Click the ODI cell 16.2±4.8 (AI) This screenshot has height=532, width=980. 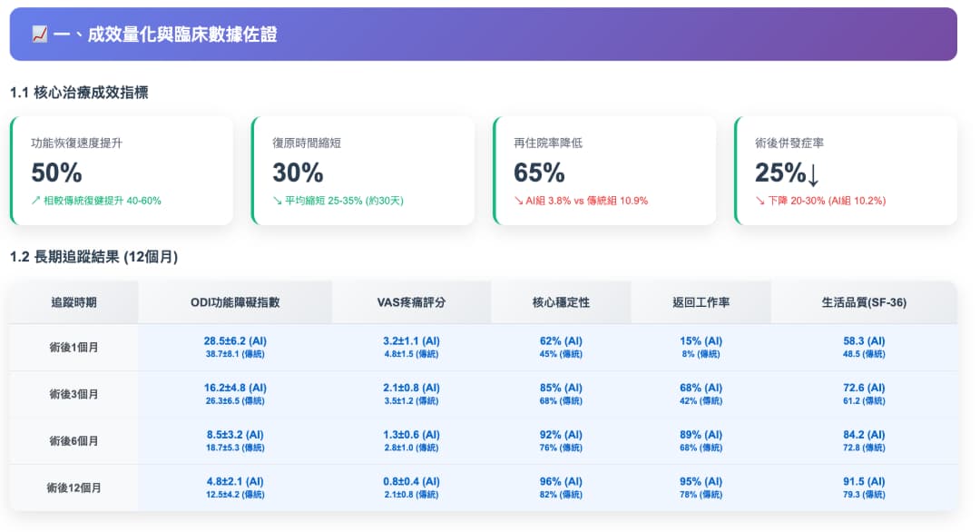[235, 389]
